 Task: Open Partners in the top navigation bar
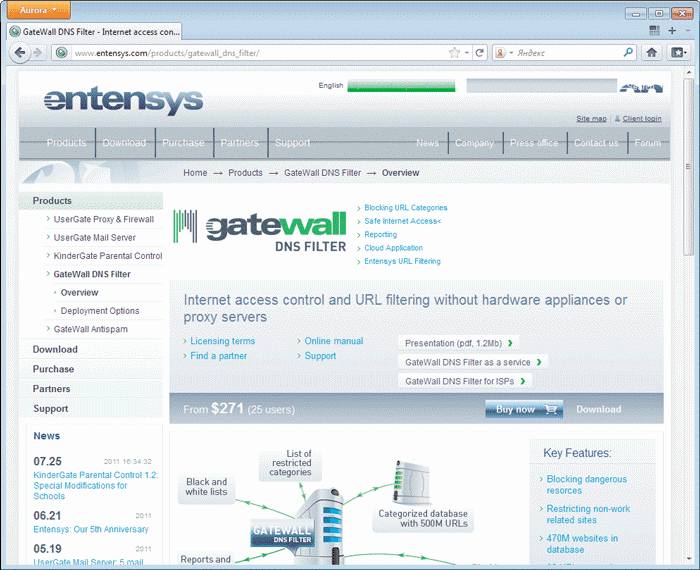tap(239, 142)
